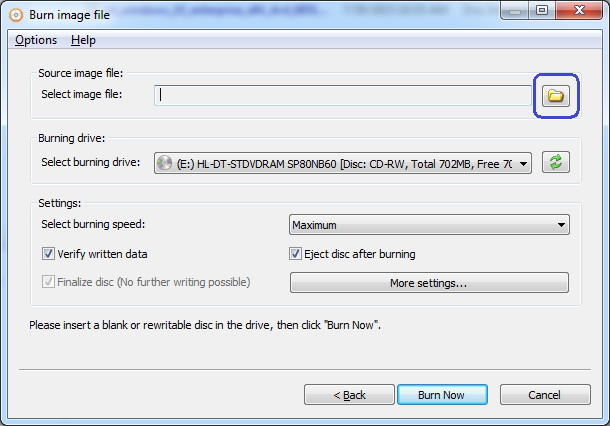Screen dimensions: 610x426
Task: Open the burning speed Maximum dropdown
Action: coord(429,224)
